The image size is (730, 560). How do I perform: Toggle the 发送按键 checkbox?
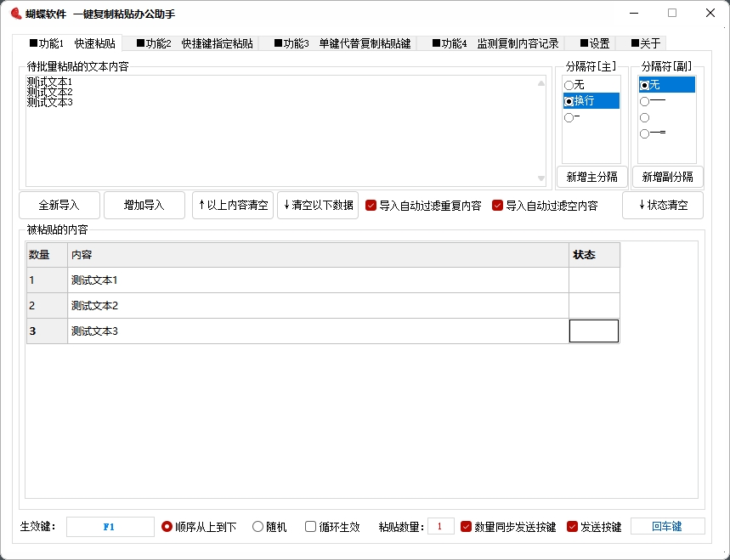pos(572,526)
